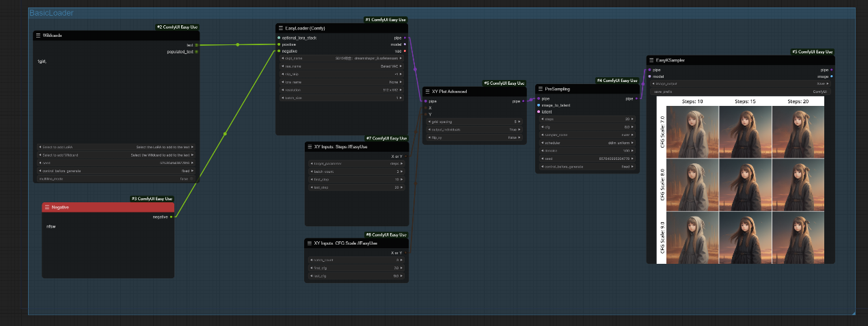The width and height of the screenshot is (868, 326).
Task: Click the XY Inputs CFG Scale node icon
Action: [309, 243]
